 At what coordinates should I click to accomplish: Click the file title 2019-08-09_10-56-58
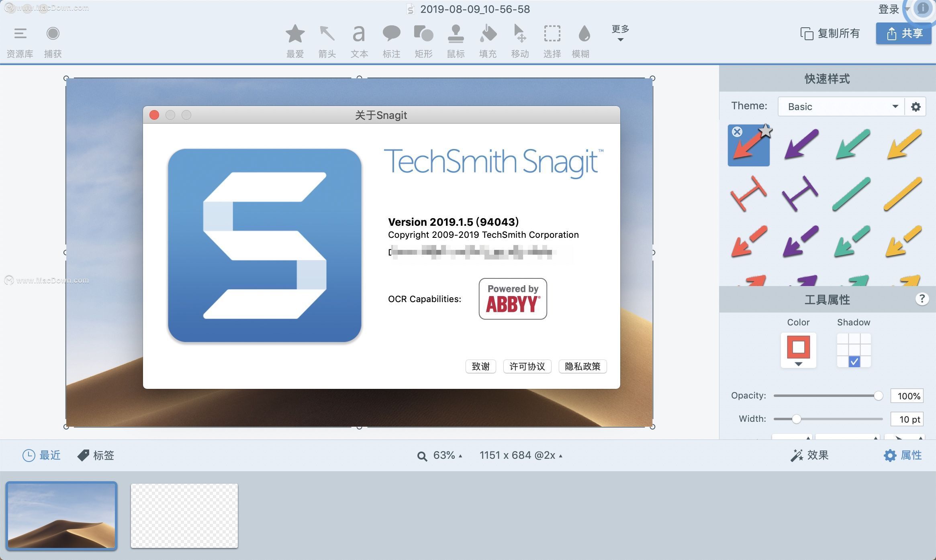(x=475, y=9)
